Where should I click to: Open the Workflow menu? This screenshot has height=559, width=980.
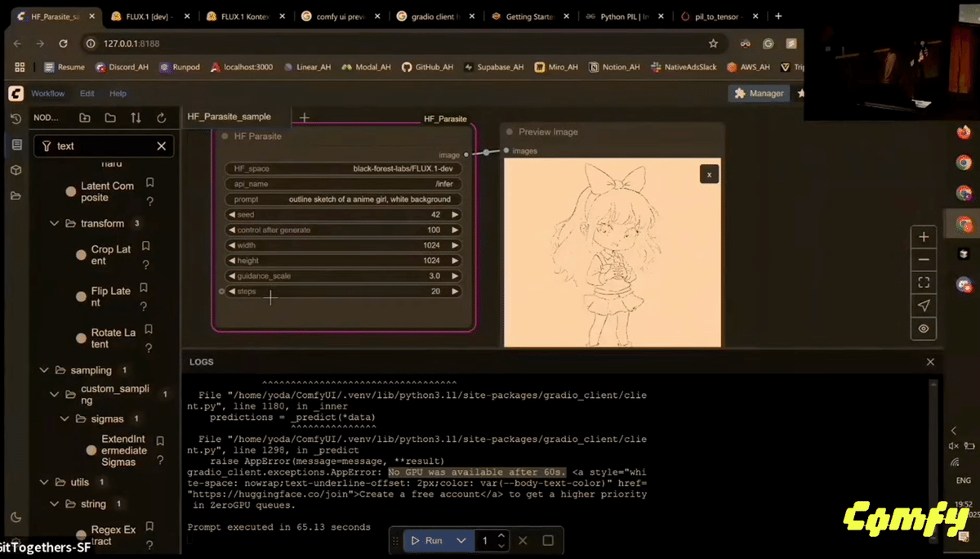click(47, 93)
